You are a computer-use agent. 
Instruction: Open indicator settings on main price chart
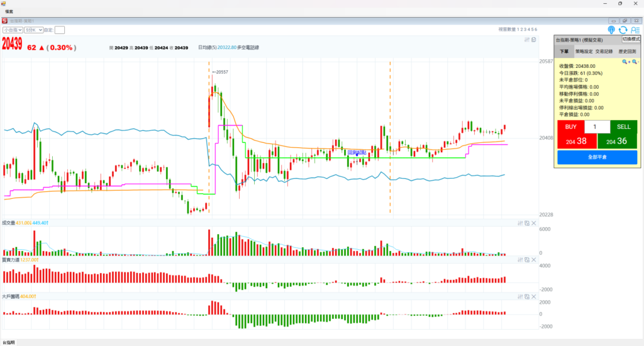tap(527, 40)
